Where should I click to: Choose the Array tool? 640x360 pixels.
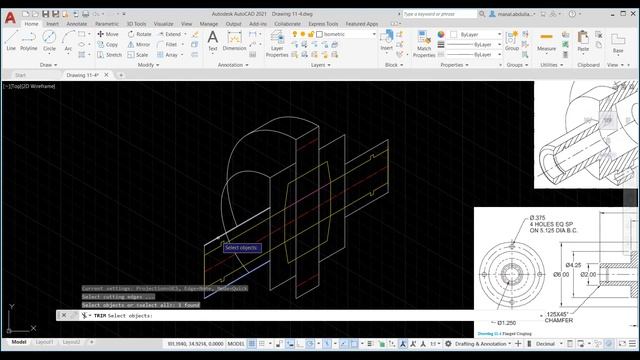coord(167,55)
